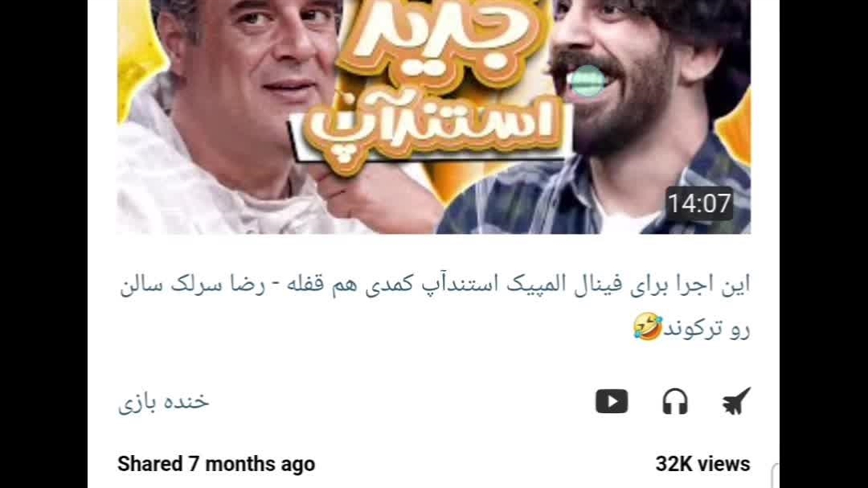Click the YouTube play icon
The width and height of the screenshot is (868, 488).
coord(612,401)
